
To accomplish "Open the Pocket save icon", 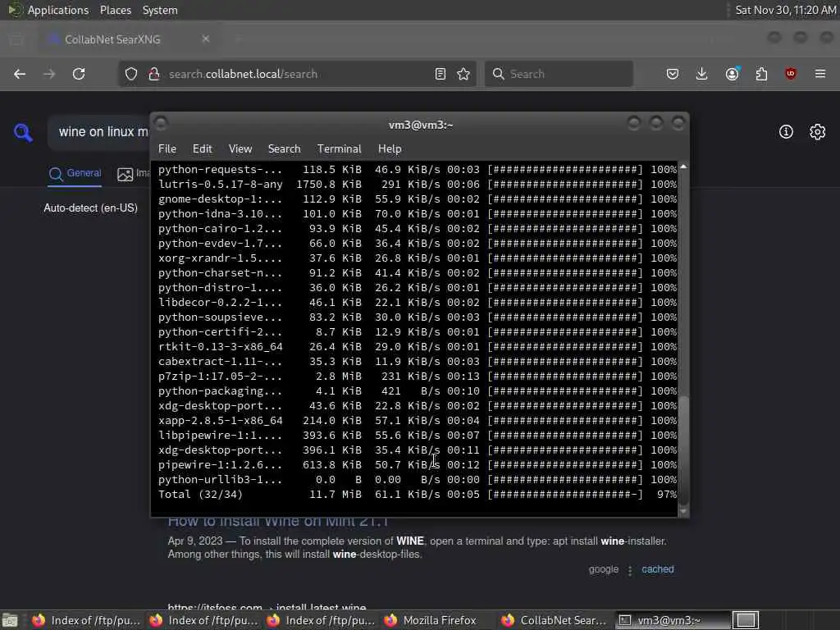I will click(x=673, y=74).
